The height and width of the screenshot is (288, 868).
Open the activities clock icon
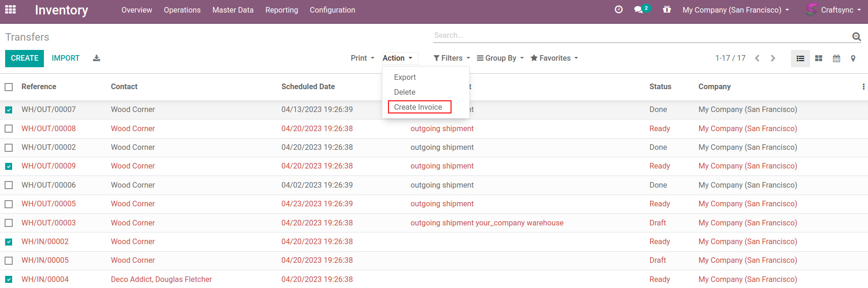pyautogui.click(x=619, y=10)
